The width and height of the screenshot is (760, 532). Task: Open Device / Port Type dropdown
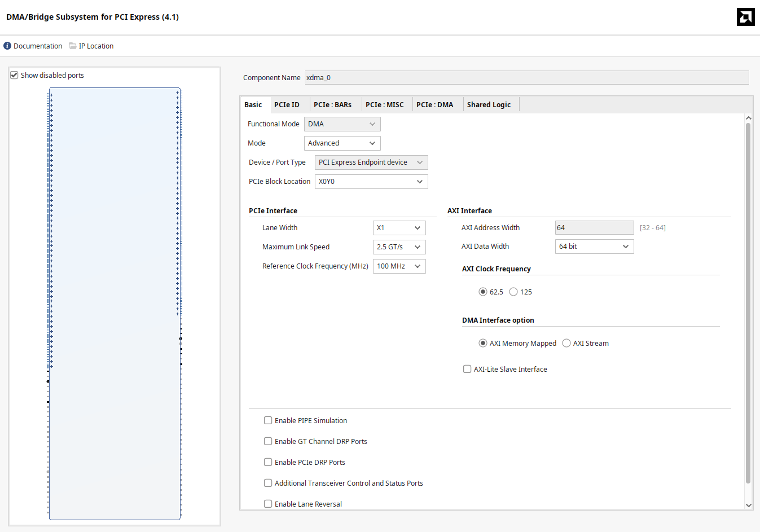(371, 162)
